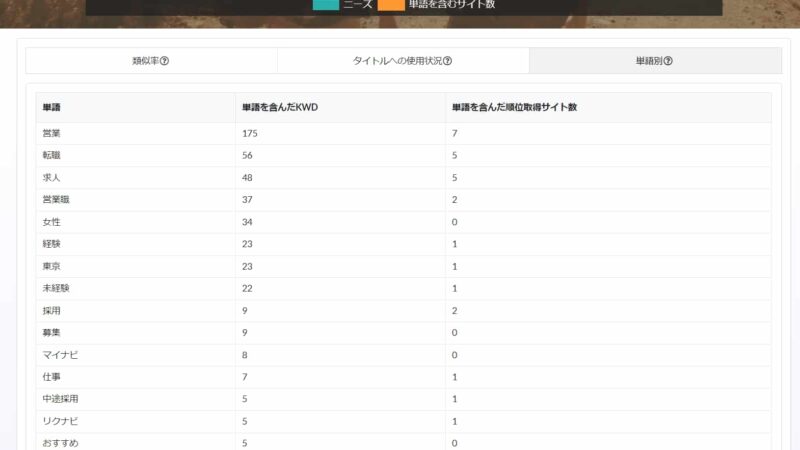Screen dimensions: 800x450
Task: Click the site count 5 in 求人 row
Action: tap(455, 178)
